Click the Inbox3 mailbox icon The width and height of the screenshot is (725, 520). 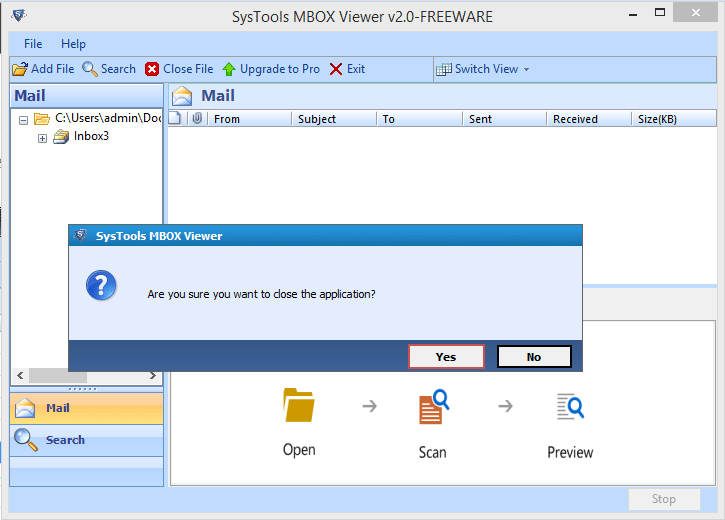[x=61, y=137]
